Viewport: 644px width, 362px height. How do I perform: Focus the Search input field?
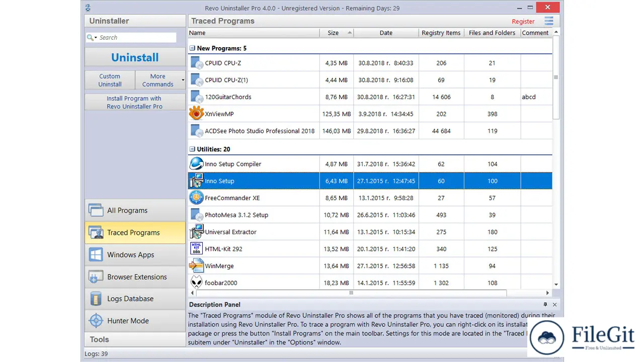click(137, 38)
